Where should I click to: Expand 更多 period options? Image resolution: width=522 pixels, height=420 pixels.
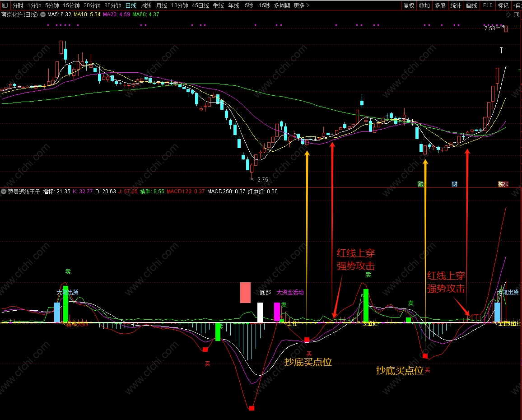pyautogui.click(x=301, y=5)
